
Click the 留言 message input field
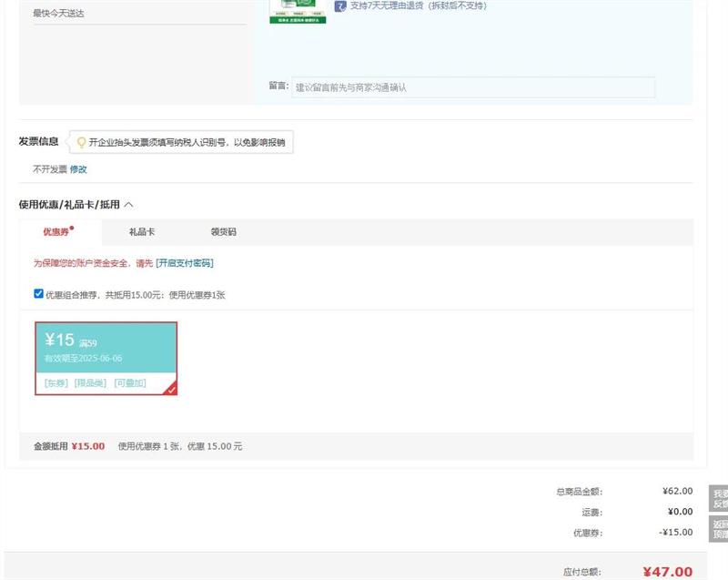pos(472,87)
